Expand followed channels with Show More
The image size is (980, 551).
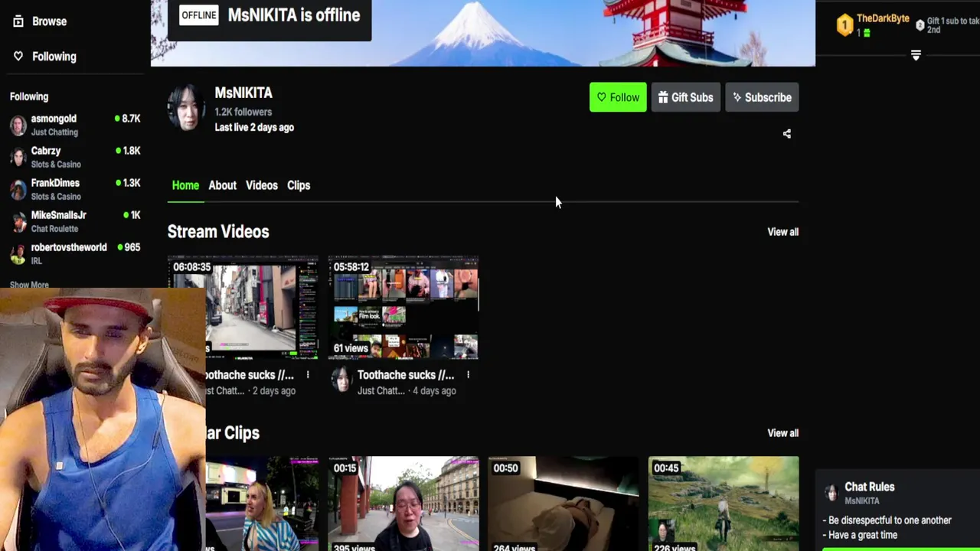coord(29,285)
